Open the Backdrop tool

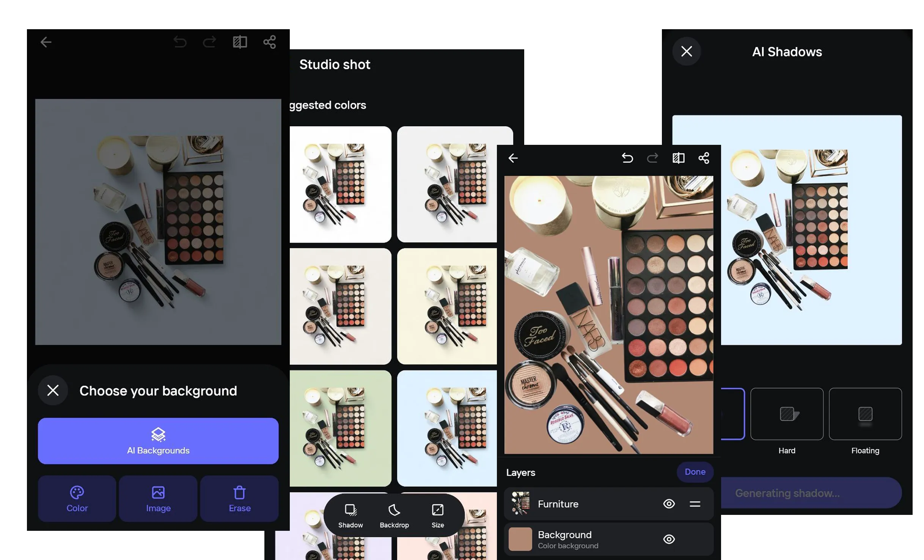pos(394,516)
